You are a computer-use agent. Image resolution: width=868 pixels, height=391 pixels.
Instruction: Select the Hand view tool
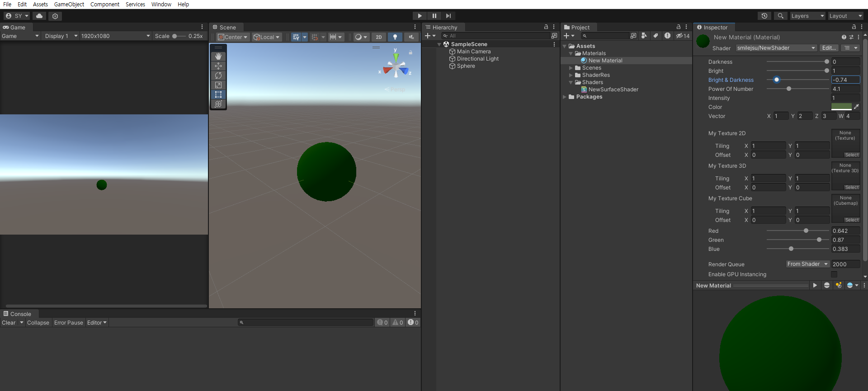(218, 56)
